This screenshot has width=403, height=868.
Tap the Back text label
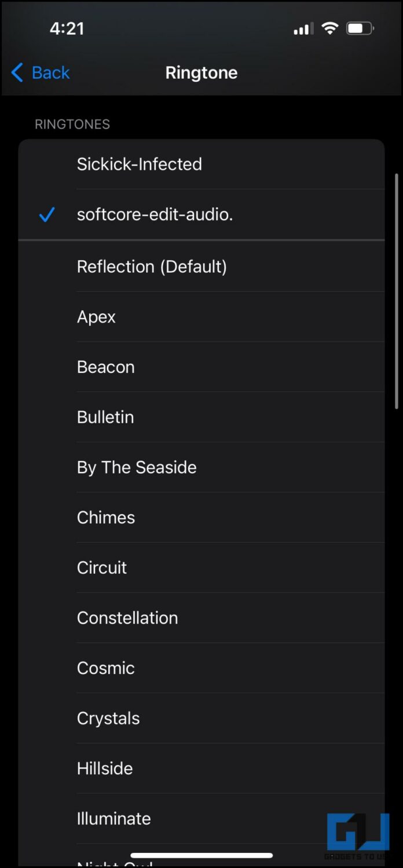[x=51, y=73]
